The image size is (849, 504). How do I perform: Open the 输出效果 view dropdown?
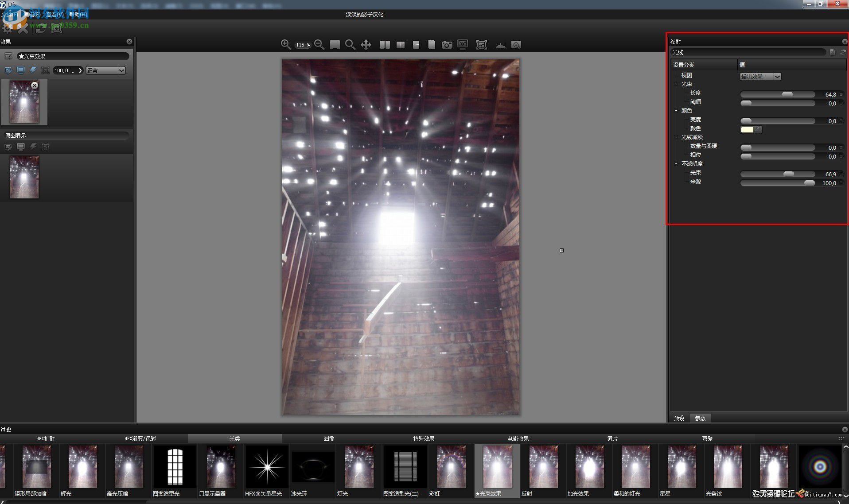(x=777, y=77)
